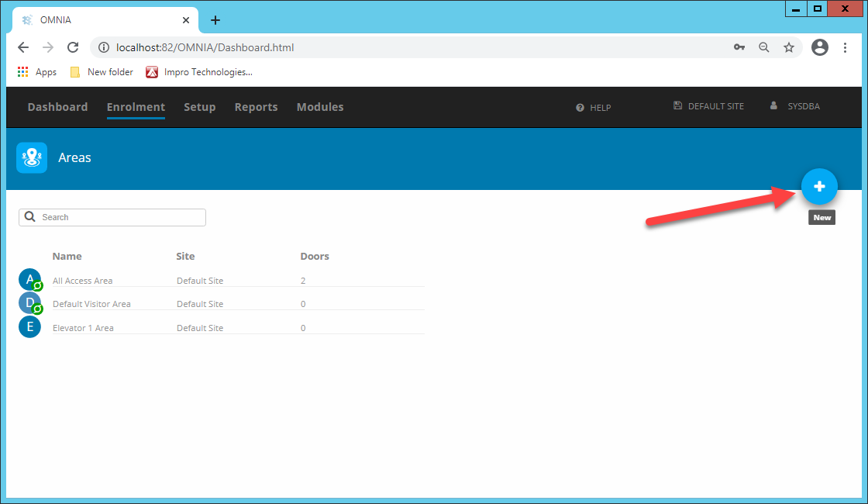This screenshot has height=504, width=868.
Task: Click the Elevator 1 Area avatar icon
Action: 30,326
